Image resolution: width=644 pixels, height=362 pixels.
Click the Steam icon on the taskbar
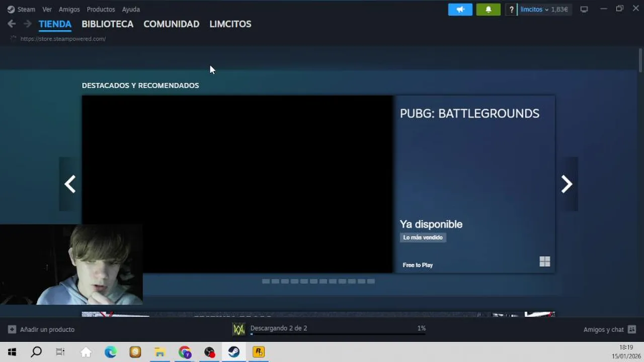coord(234,352)
